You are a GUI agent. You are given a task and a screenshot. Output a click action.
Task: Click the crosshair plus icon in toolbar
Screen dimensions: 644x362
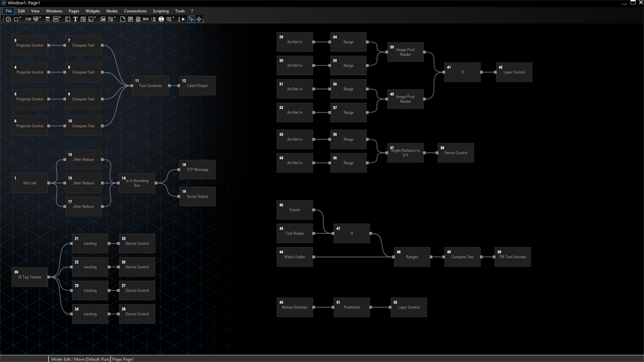tap(199, 19)
